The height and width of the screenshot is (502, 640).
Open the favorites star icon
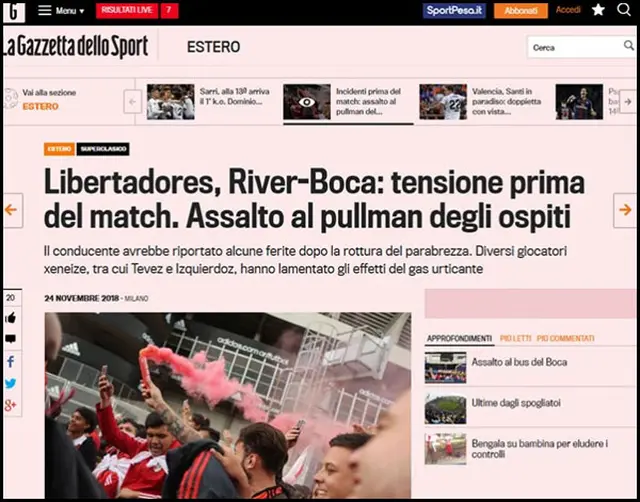tap(598, 10)
